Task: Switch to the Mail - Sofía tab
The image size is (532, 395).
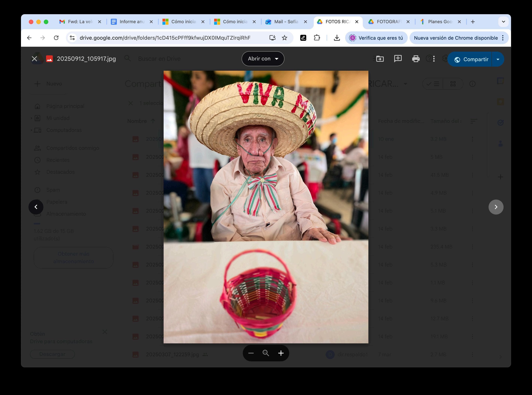Action: click(x=286, y=22)
